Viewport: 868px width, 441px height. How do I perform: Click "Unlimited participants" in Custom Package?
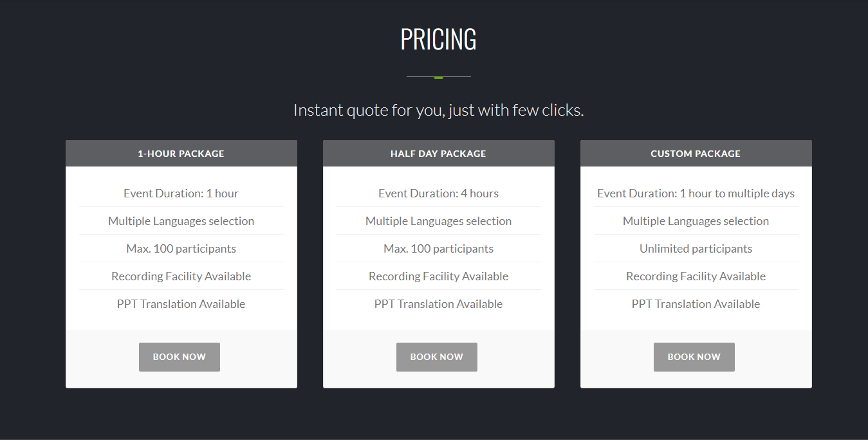696,249
